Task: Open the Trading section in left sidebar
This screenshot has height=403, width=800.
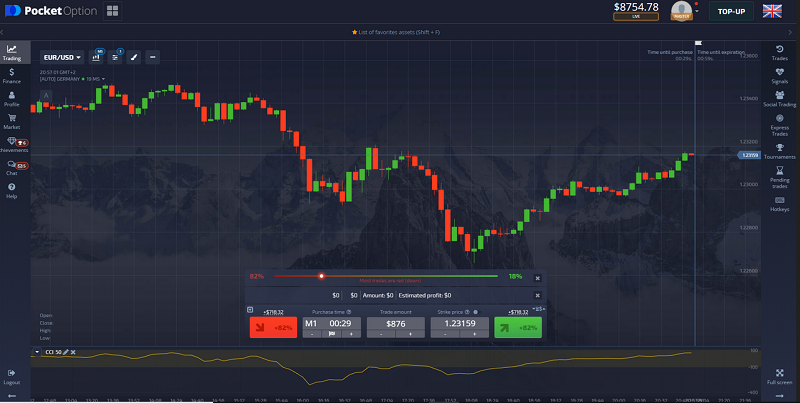Action: coord(12,53)
